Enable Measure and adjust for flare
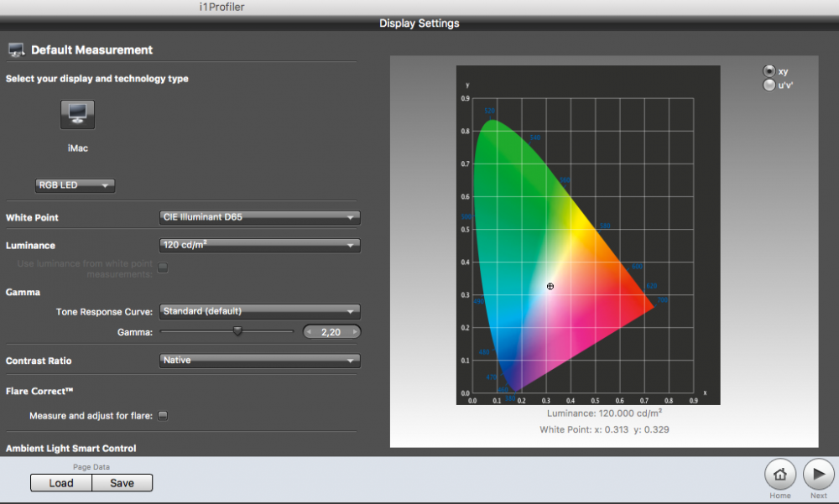 [163, 416]
